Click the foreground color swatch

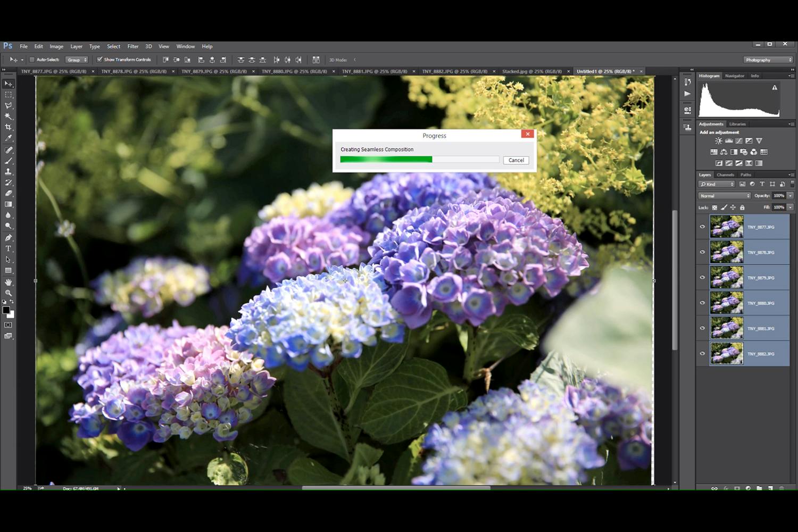6,310
